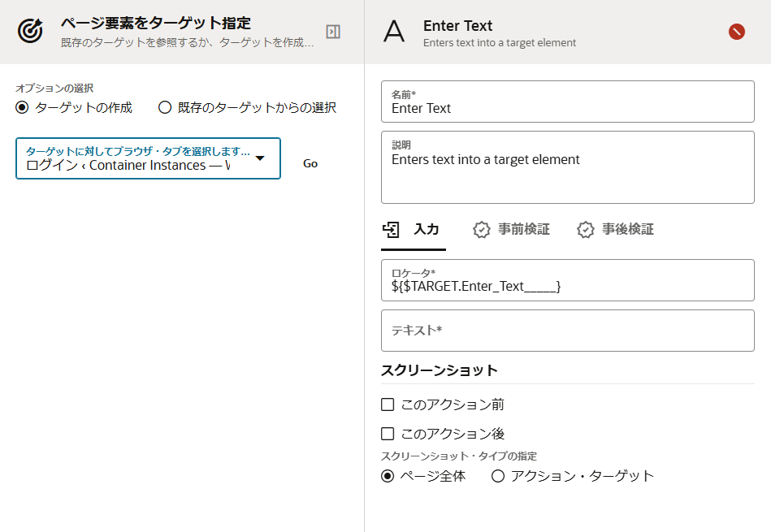Viewport: 771px width, 532px height.
Task: Choose アクション・ターゲット screenshot type
Action: [x=498, y=476]
